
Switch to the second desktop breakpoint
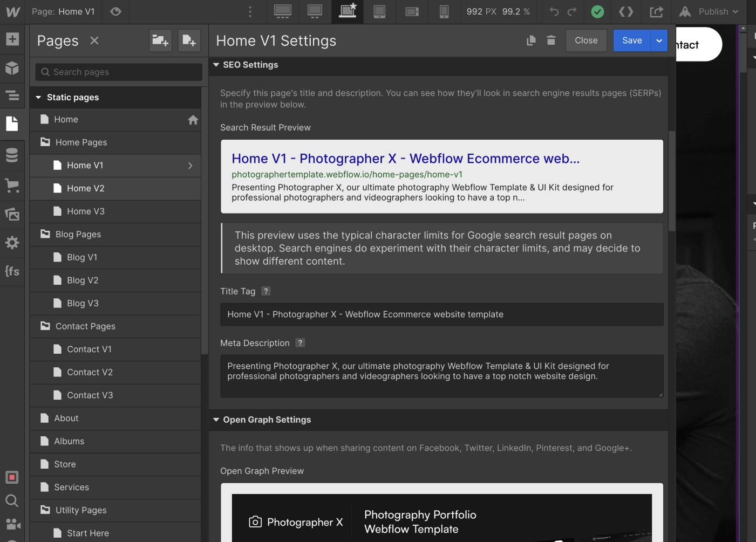tap(315, 11)
